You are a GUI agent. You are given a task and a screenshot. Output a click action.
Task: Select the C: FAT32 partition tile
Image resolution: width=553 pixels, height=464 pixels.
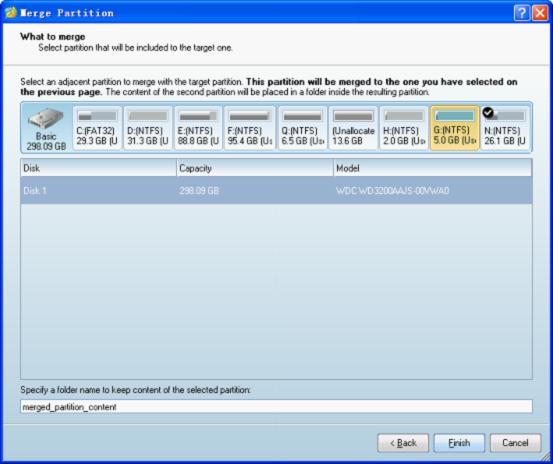(x=97, y=128)
